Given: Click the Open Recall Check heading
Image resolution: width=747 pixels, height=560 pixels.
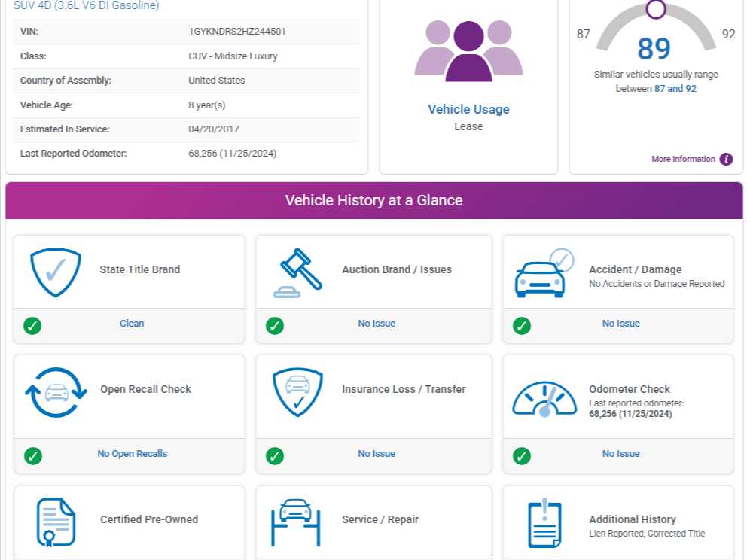Looking at the screenshot, I should [146, 390].
